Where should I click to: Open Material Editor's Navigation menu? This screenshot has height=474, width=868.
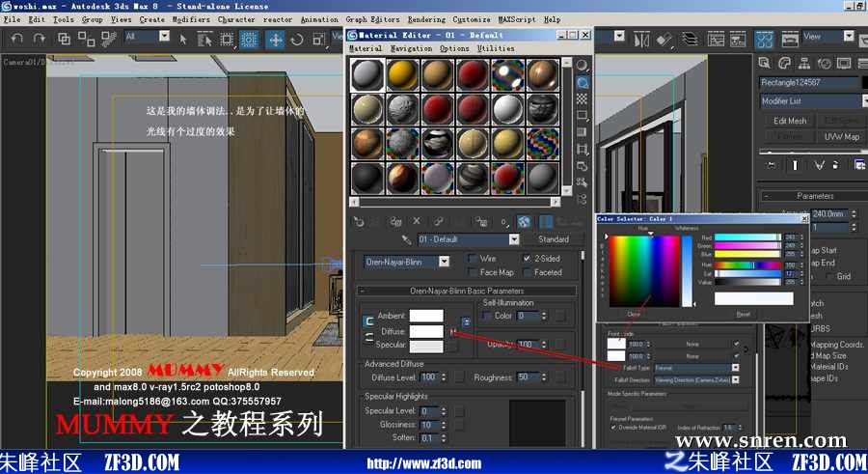(x=411, y=49)
